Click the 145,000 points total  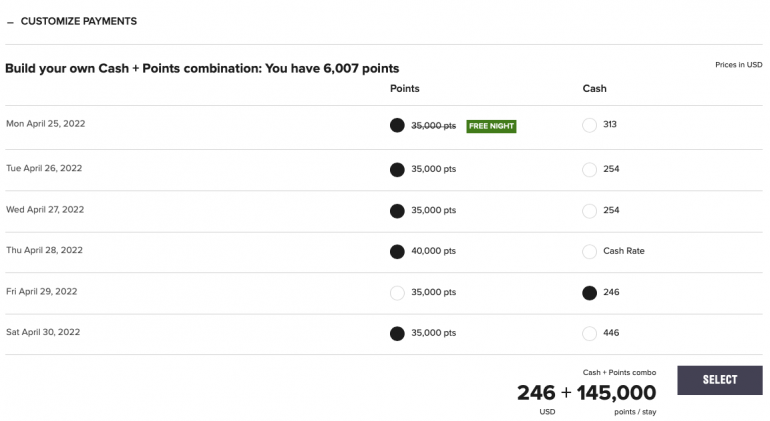point(616,393)
